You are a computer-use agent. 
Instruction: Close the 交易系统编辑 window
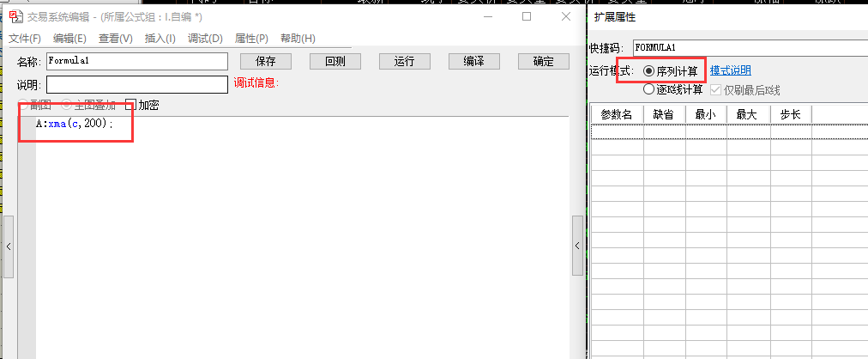point(566,16)
